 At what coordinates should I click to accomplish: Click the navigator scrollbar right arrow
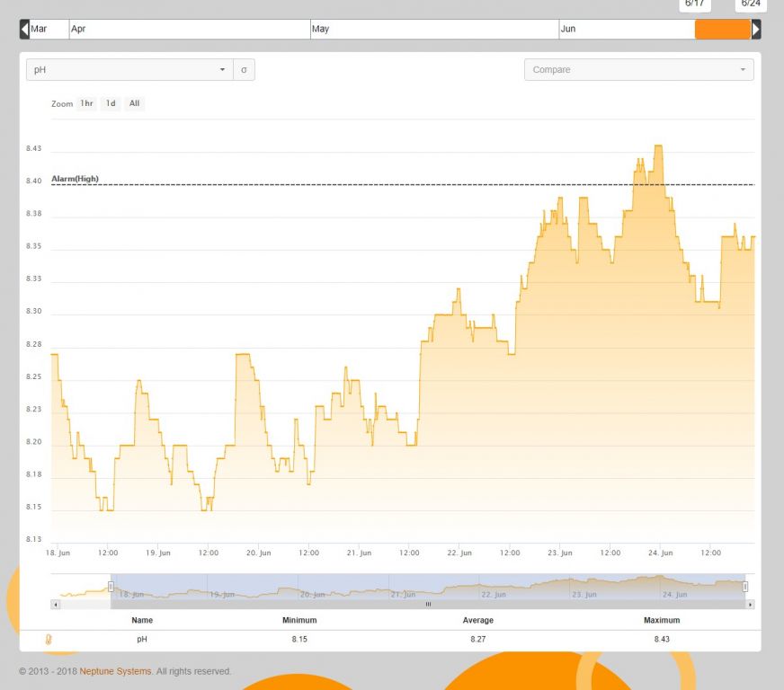[750, 605]
